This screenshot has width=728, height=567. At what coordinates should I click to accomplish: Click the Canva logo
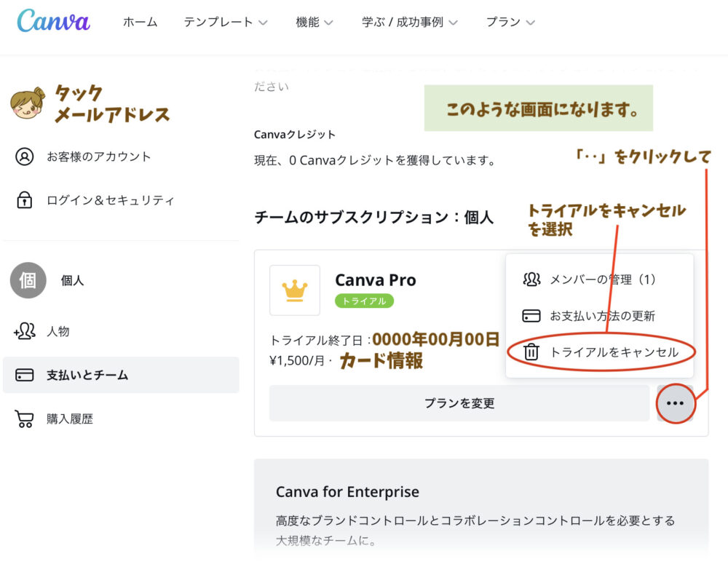pyautogui.click(x=51, y=21)
